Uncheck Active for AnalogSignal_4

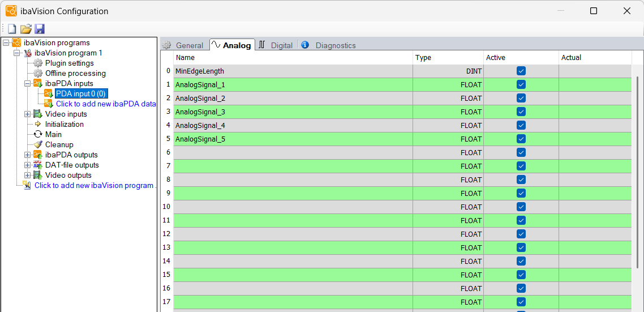click(x=521, y=125)
